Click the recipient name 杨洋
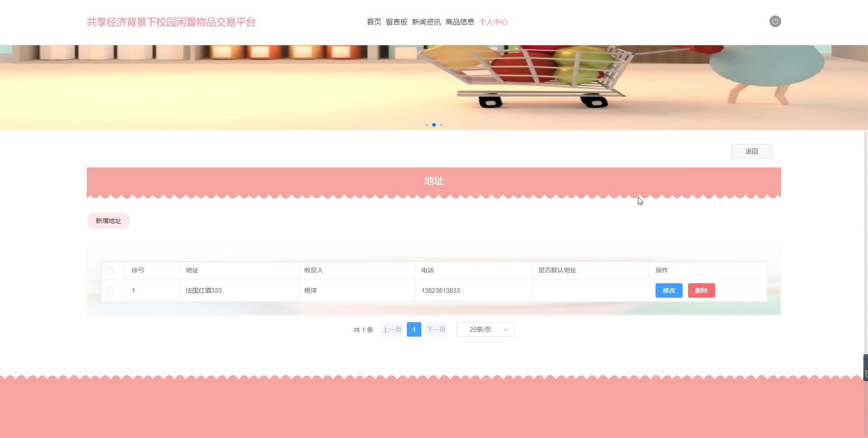This screenshot has width=868, height=438. (311, 290)
